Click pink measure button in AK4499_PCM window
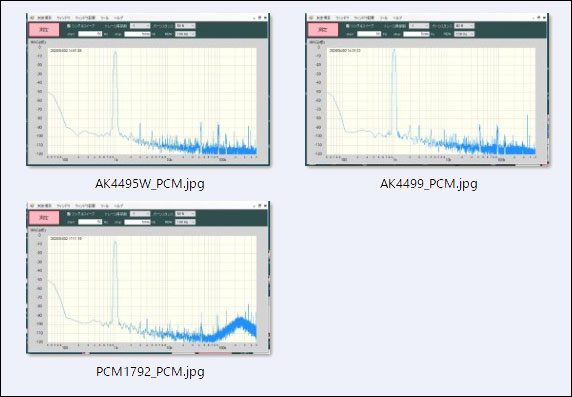 (x=323, y=30)
